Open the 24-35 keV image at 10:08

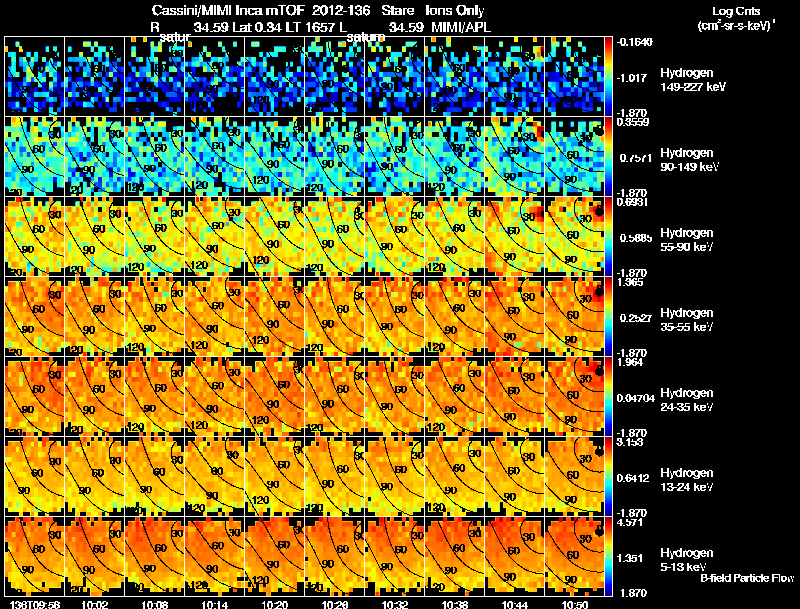155,397
